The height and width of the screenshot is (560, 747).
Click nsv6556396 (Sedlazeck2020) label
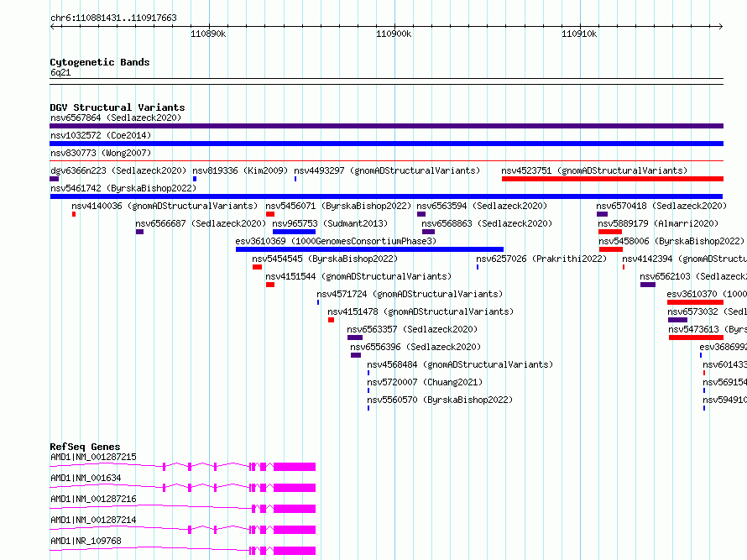(415, 347)
